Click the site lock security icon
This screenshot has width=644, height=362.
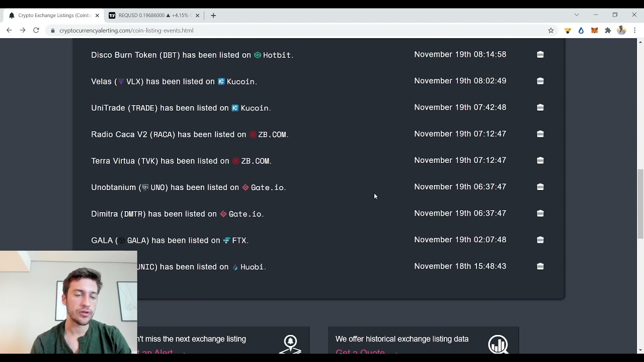tap(53, 30)
